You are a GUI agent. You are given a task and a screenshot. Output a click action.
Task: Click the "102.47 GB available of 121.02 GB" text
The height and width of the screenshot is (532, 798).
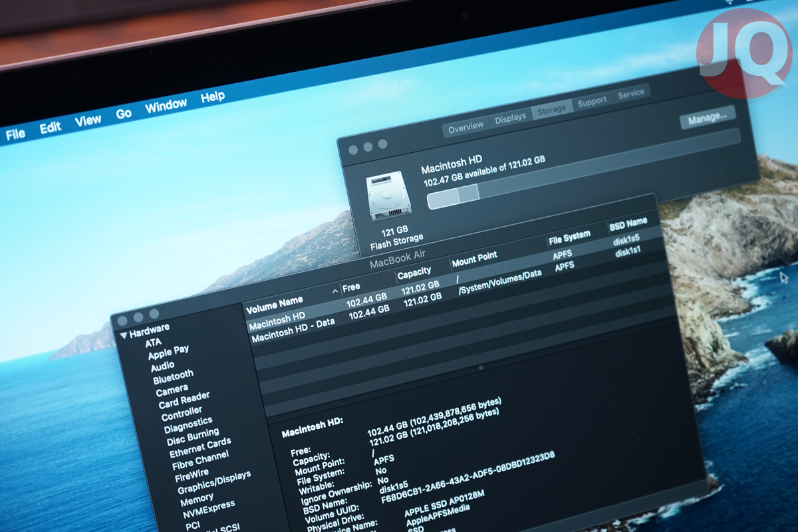tap(484, 172)
